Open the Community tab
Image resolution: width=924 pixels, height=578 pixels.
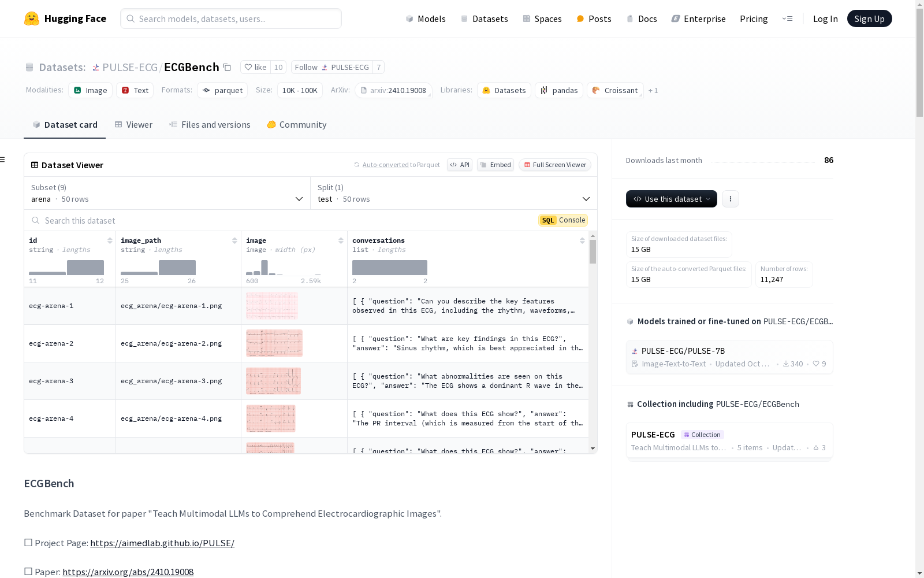click(297, 124)
